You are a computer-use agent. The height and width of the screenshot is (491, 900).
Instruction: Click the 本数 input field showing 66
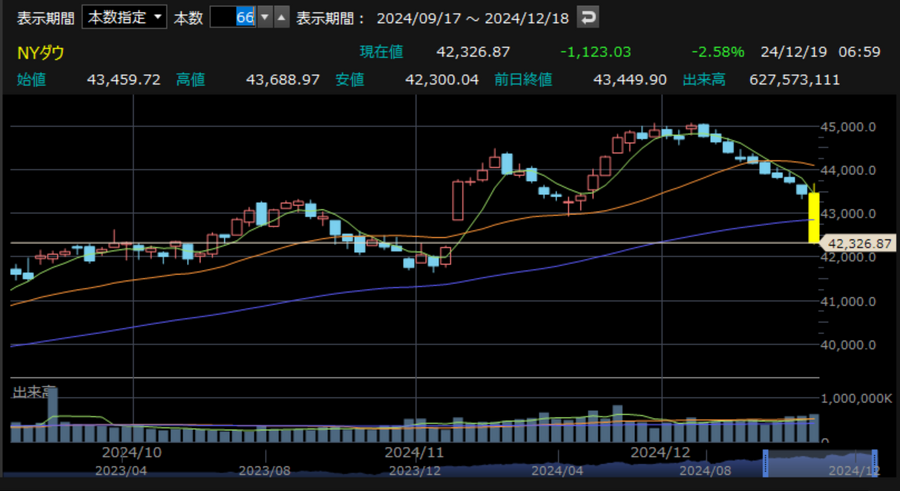coord(233,17)
